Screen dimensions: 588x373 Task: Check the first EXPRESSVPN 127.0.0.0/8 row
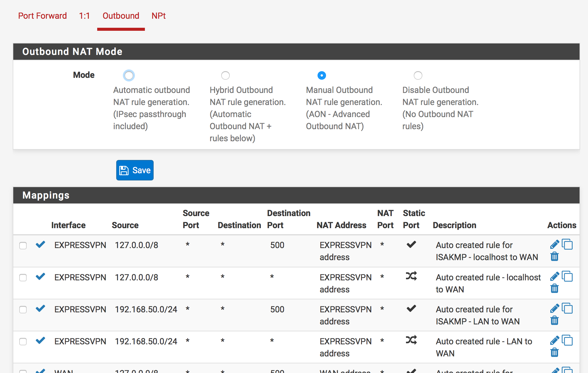23,246
